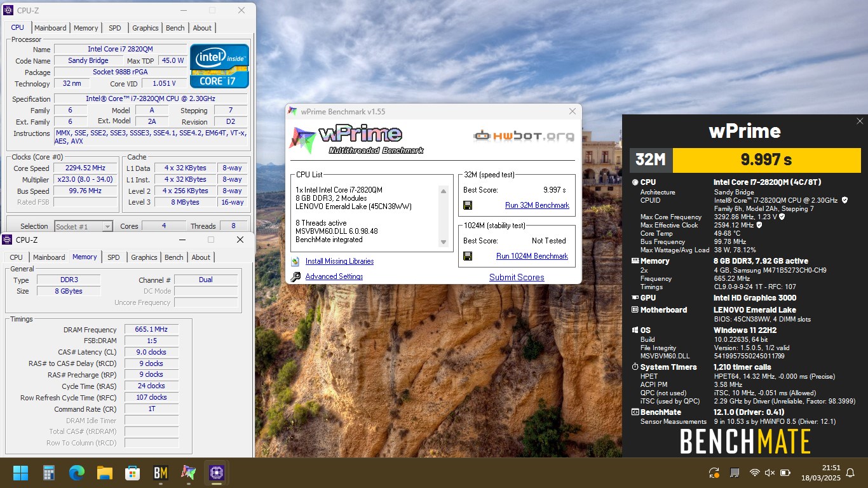Switch to wPrime via its taskbar icon
The width and height of the screenshot is (868, 488).
click(x=189, y=473)
